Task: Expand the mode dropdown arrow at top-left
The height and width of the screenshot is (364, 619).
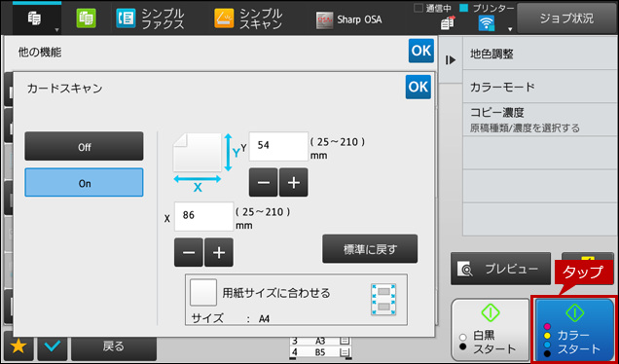Action: tap(56, 29)
